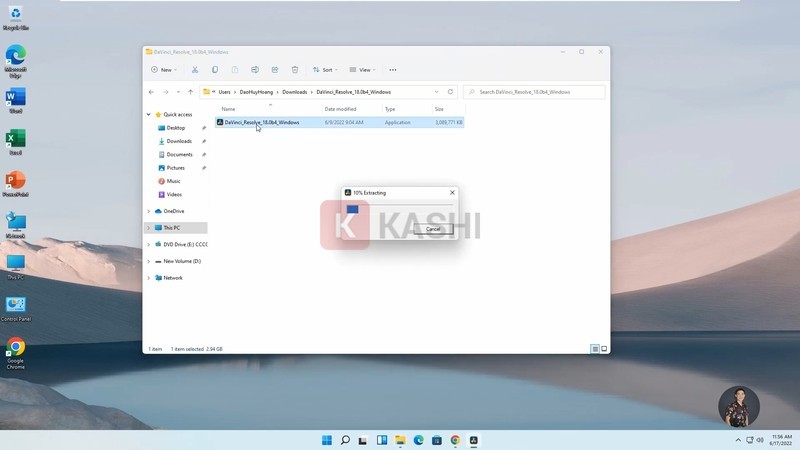Open Excel desktop shortcut
The height and width of the screenshot is (450, 800).
pyautogui.click(x=15, y=142)
